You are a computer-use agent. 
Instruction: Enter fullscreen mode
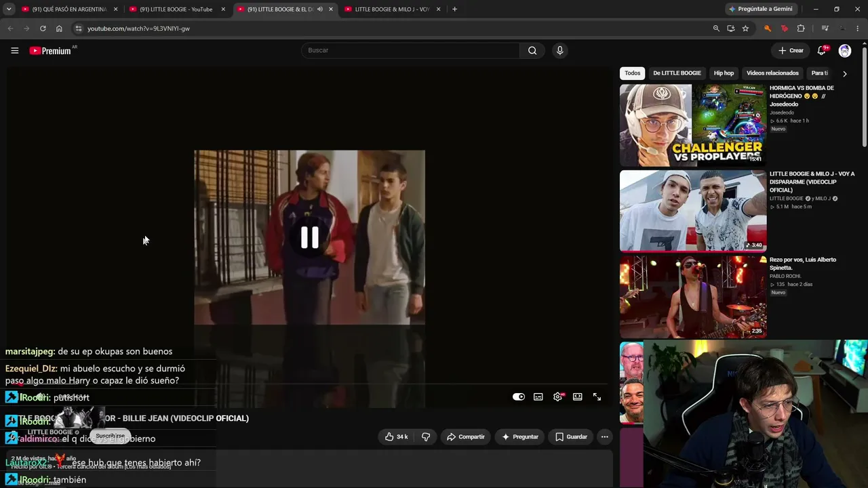(597, 397)
